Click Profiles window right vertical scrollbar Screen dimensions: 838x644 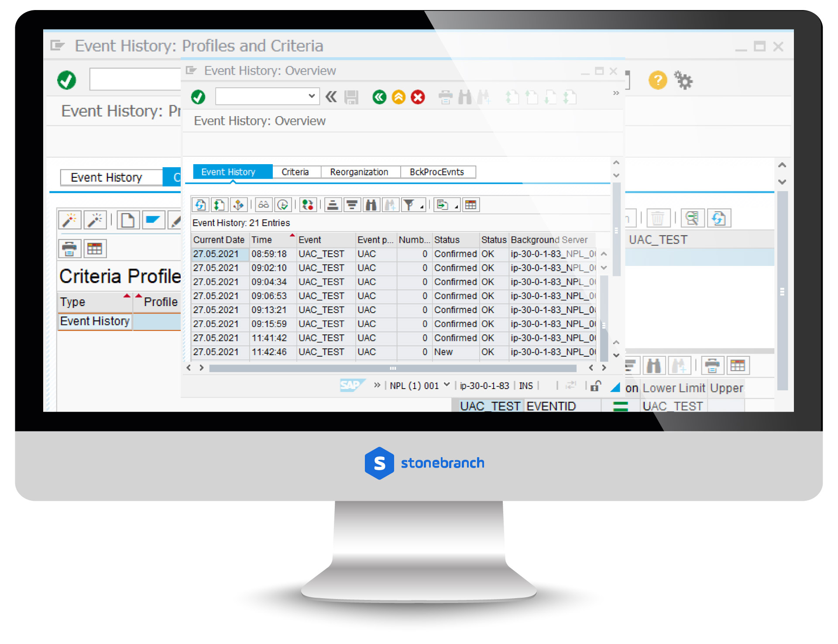782,291
